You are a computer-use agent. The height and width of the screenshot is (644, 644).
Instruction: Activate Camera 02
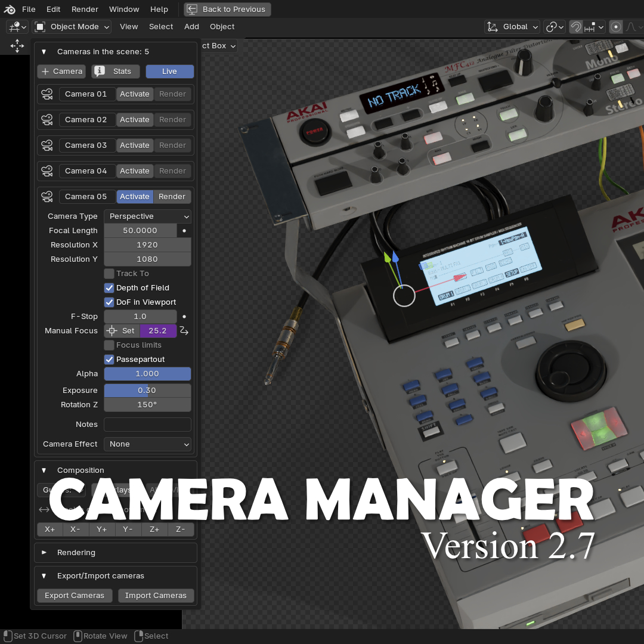pos(135,120)
